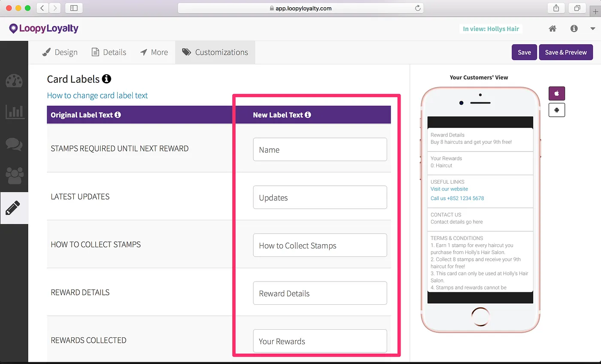Switch preview to Apple device view

(557, 93)
